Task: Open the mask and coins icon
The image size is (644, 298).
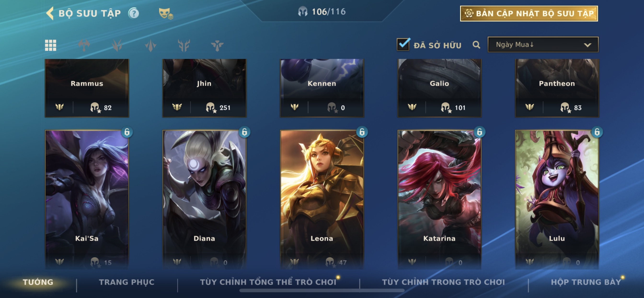Action: [x=166, y=13]
